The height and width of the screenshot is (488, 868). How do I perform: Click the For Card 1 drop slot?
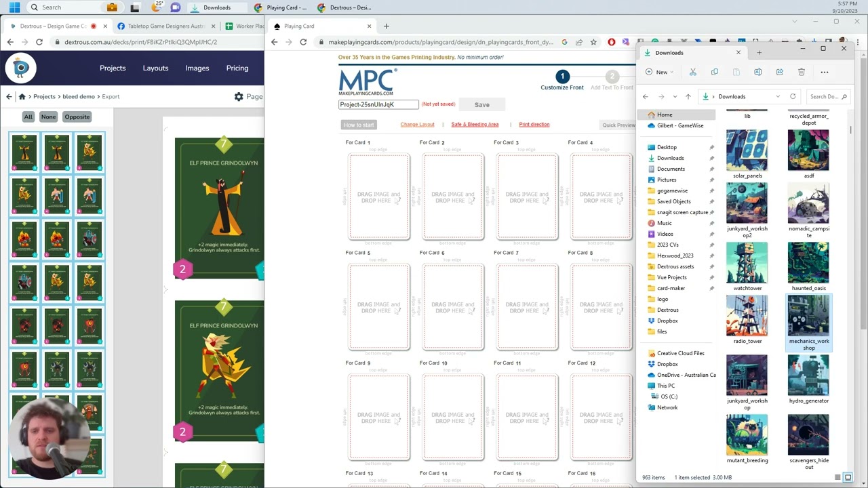pos(379,197)
